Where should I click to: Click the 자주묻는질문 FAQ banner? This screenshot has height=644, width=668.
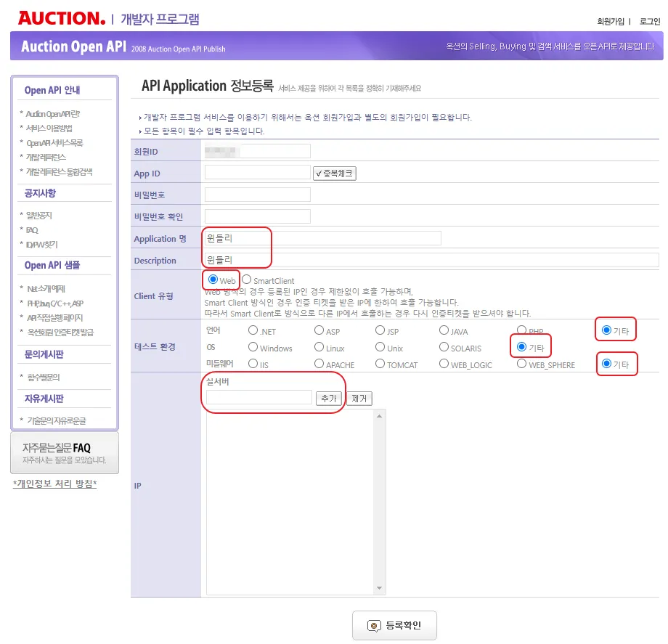pos(65,453)
